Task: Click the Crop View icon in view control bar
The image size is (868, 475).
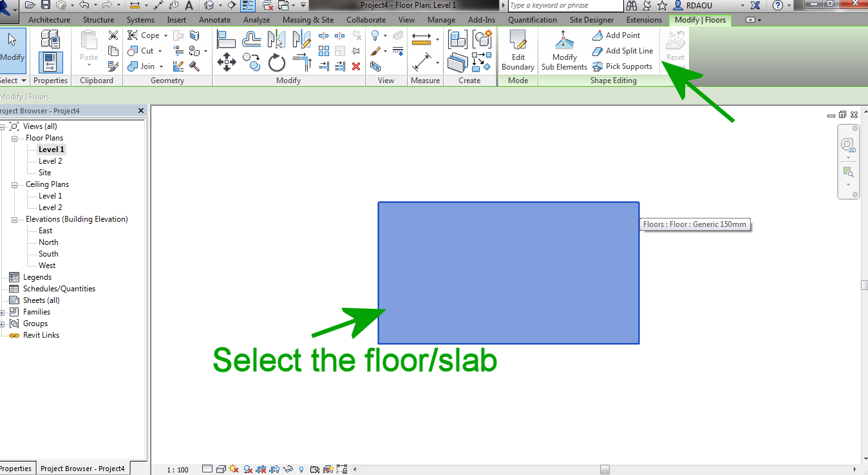Action: (261, 469)
